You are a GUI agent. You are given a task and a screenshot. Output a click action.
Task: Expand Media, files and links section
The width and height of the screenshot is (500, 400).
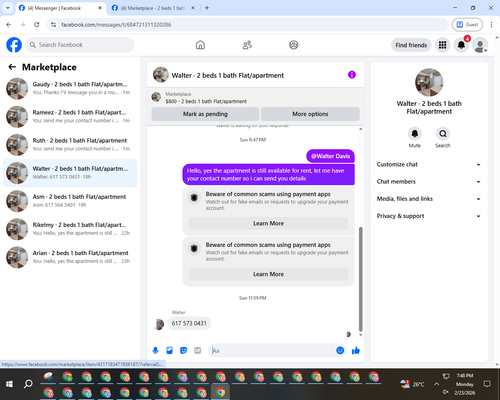pyautogui.click(x=429, y=199)
